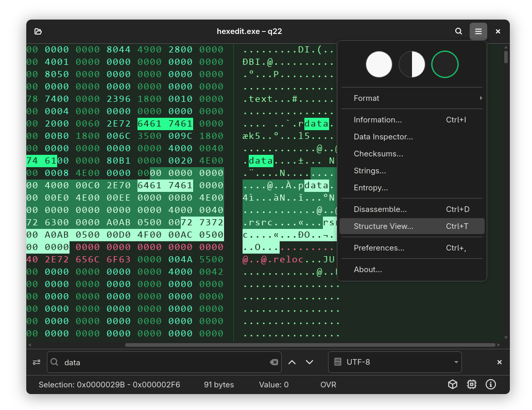Click the horizontal scrollbar thumb
532x410 pixels.
310,345
